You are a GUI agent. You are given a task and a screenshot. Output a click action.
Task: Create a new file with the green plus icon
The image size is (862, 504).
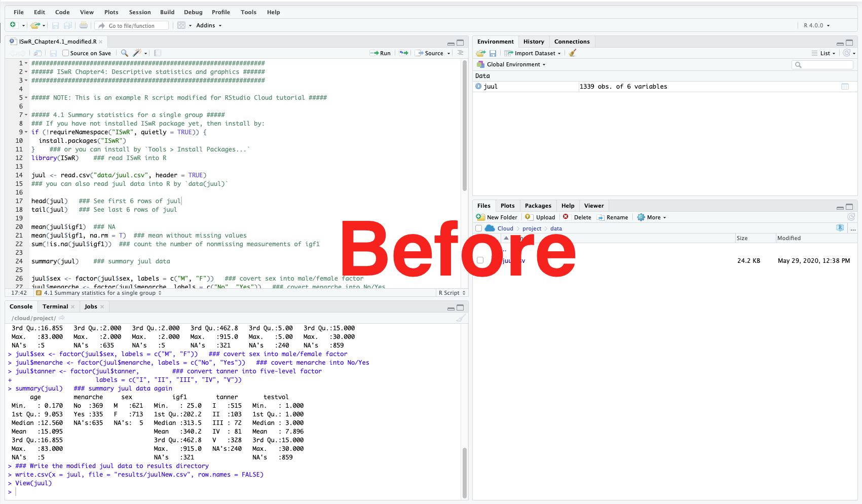click(13, 25)
